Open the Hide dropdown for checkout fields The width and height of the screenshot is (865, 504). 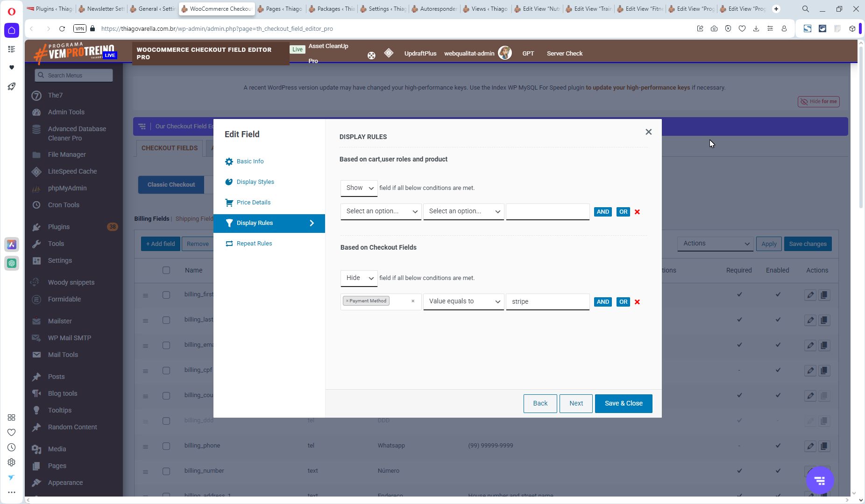coord(359,278)
